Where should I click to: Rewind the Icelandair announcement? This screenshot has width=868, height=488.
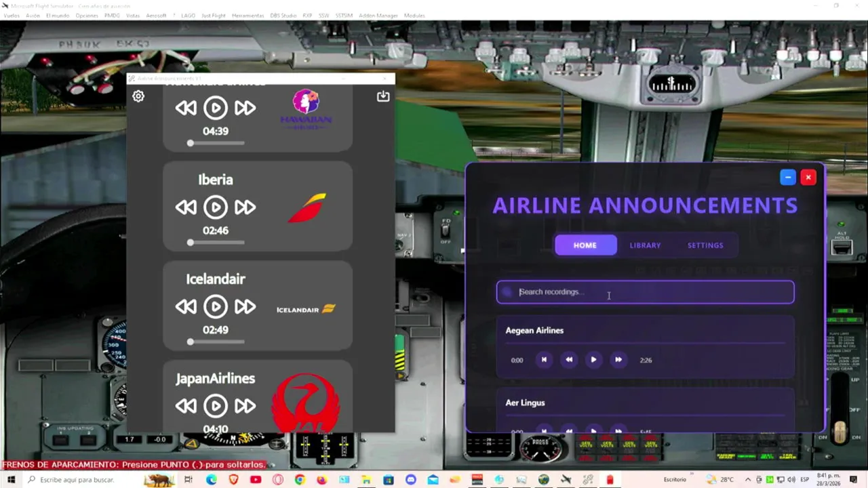pos(186,306)
